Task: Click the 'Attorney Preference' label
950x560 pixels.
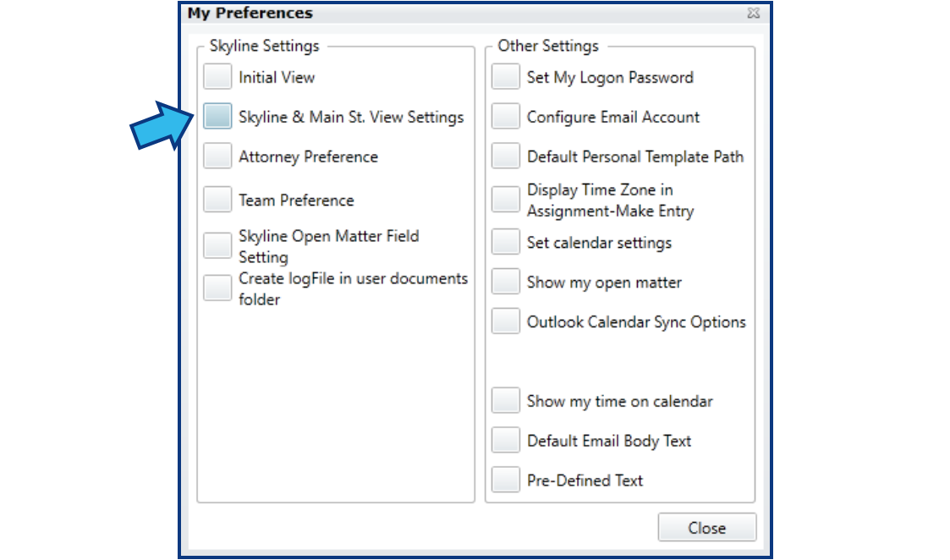Action: (309, 157)
